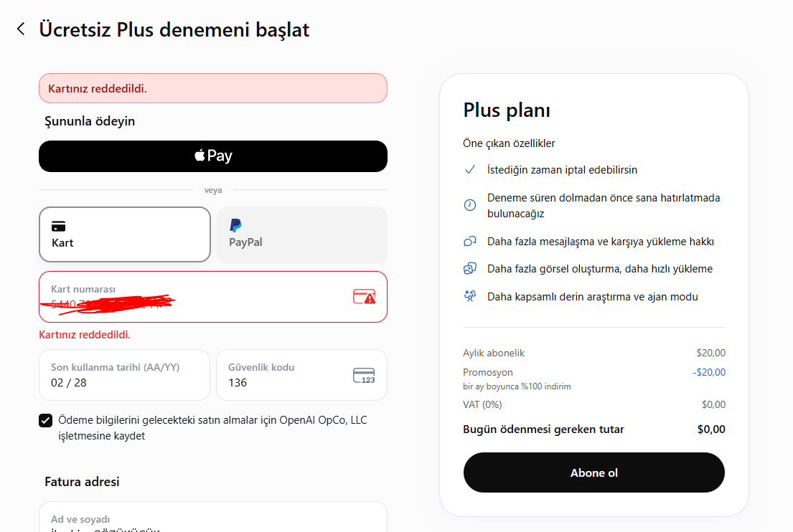Edit the Güvenlik kodu field
793x532 pixels.
[x=302, y=375]
